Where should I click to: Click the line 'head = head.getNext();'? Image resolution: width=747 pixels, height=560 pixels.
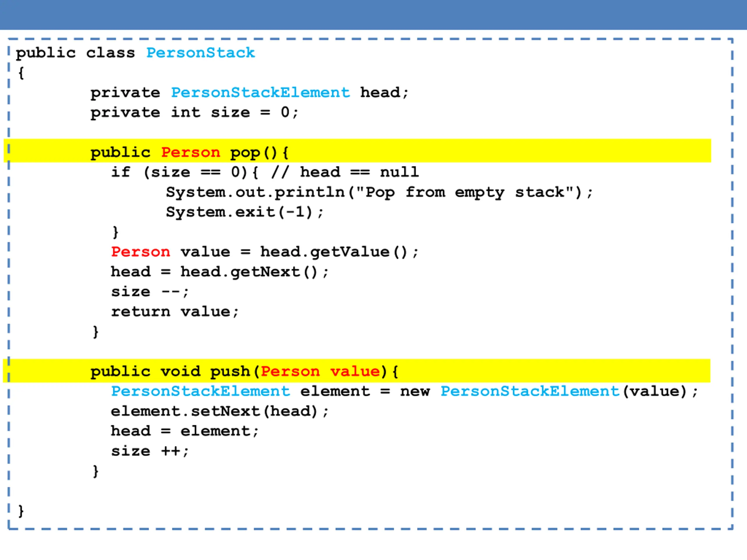pyautogui.click(x=220, y=272)
